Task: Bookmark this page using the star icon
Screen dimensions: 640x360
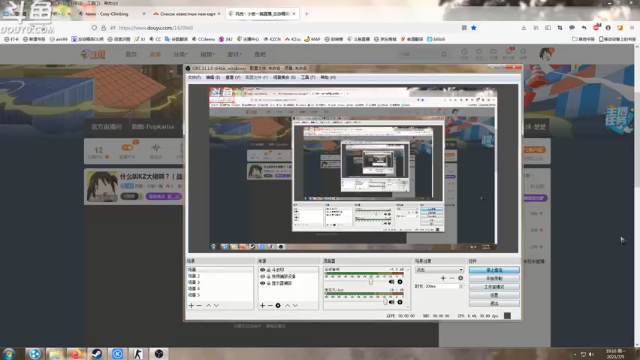Action: coord(473,28)
